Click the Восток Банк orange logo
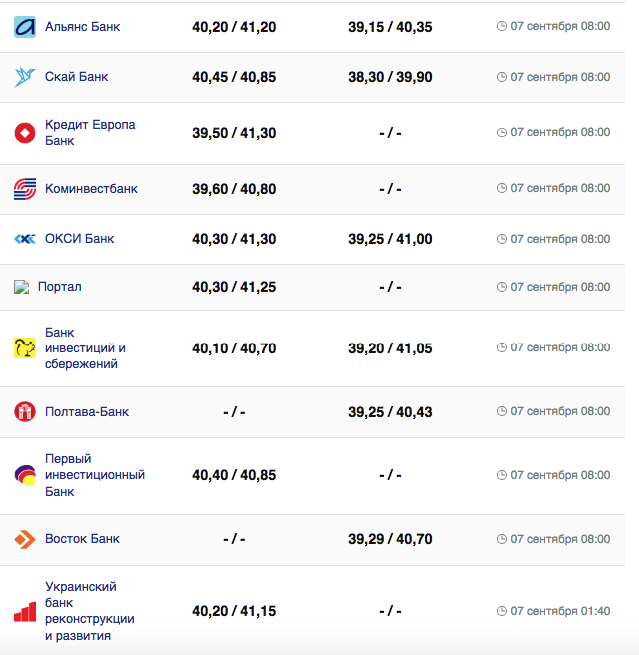Image resolution: width=639 pixels, height=655 pixels. click(x=25, y=539)
